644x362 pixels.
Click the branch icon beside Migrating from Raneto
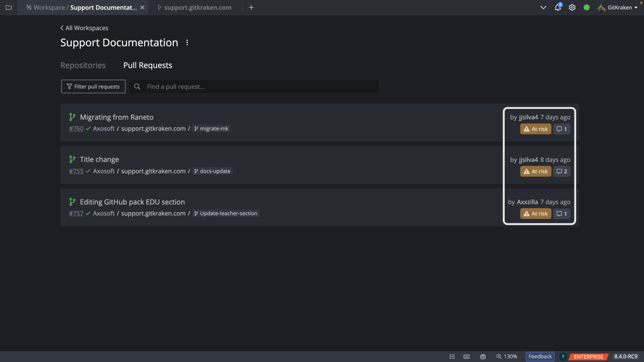click(x=72, y=117)
